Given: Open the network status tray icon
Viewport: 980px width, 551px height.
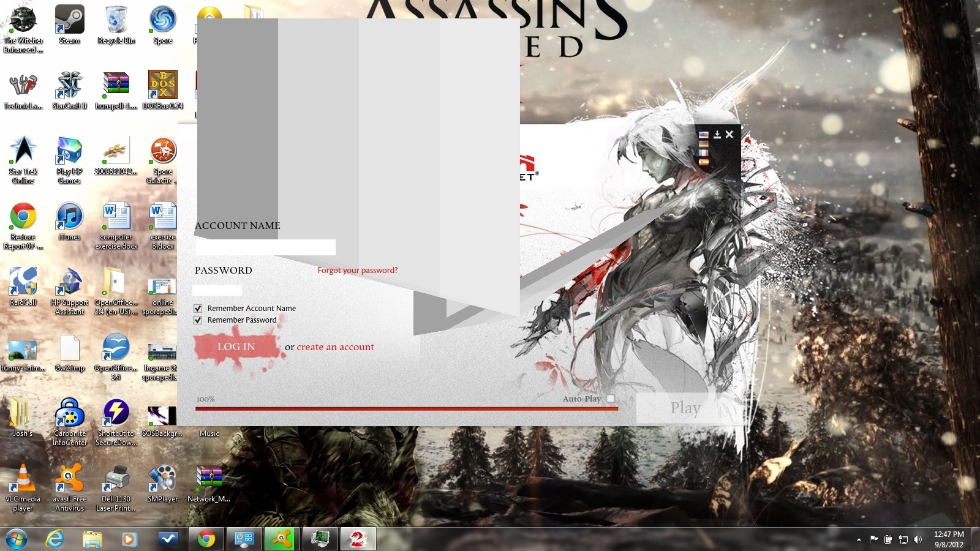Looking at the screenshot, I should click(x=903, y=539).
